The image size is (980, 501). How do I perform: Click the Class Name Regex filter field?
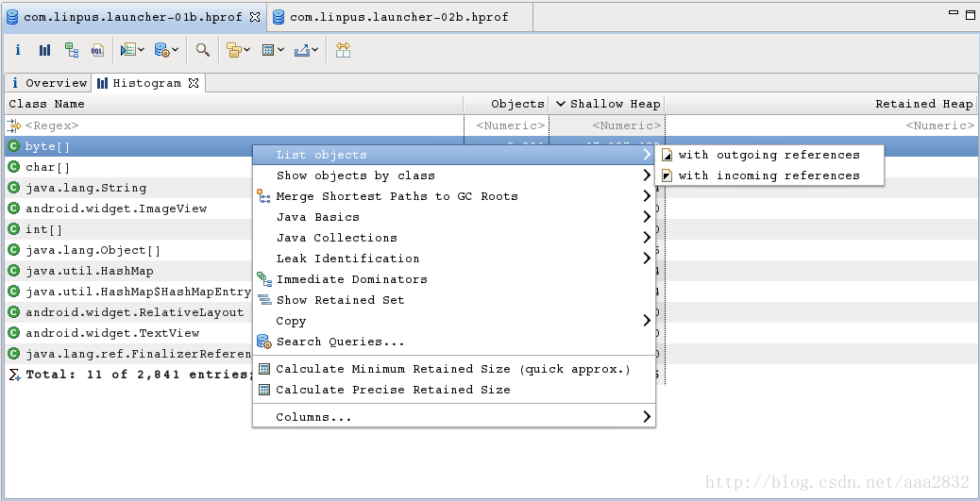234,125
